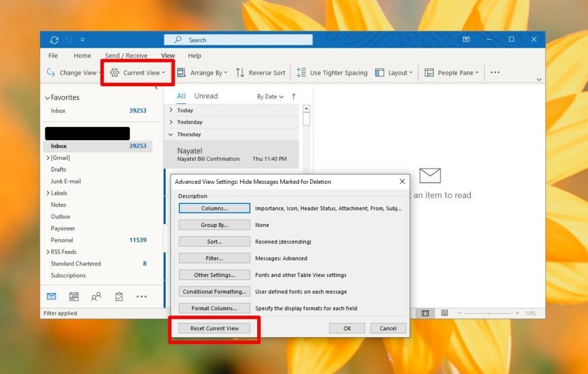588x374 pixels.
Task: Open the Conditional Formatting settings
Action: click(214, 291)
